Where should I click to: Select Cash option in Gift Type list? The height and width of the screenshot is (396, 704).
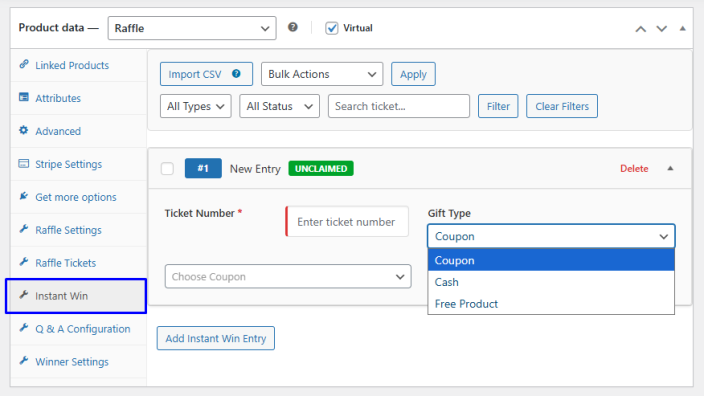coord(551,282)
